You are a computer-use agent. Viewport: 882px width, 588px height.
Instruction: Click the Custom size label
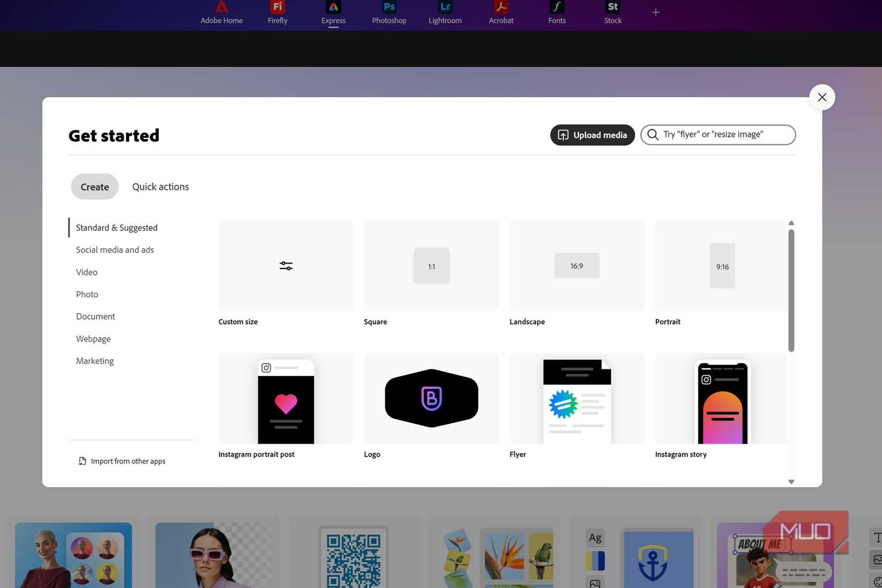238,322
